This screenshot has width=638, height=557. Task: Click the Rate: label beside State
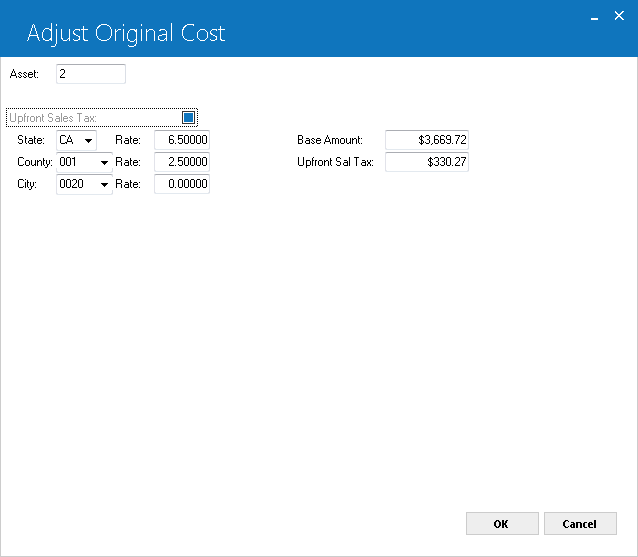(128, 140)
